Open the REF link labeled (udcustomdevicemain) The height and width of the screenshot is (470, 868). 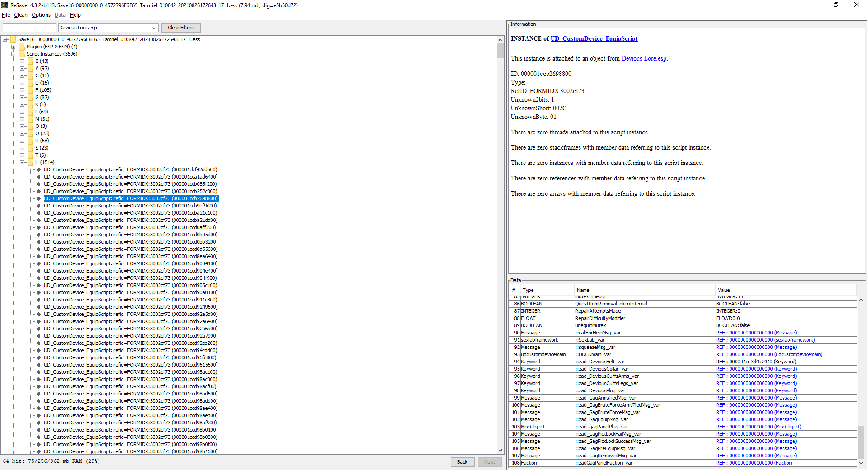(769, 354)
